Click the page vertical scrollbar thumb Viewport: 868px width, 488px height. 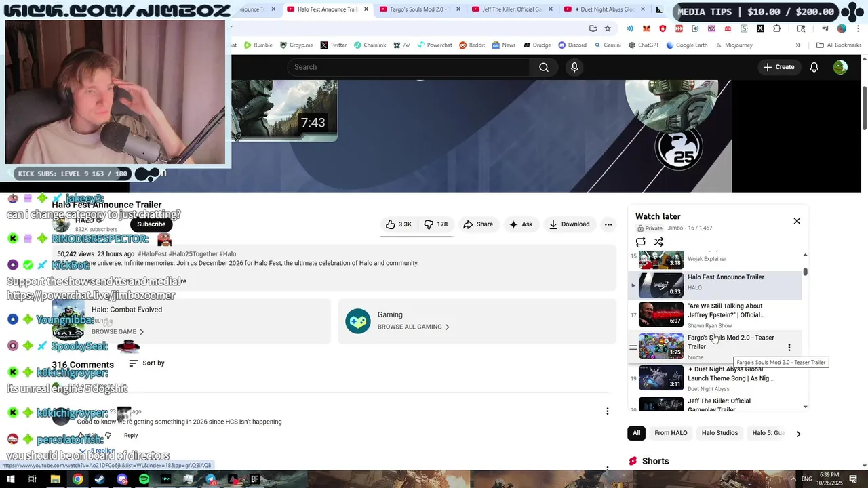point(864,108)
